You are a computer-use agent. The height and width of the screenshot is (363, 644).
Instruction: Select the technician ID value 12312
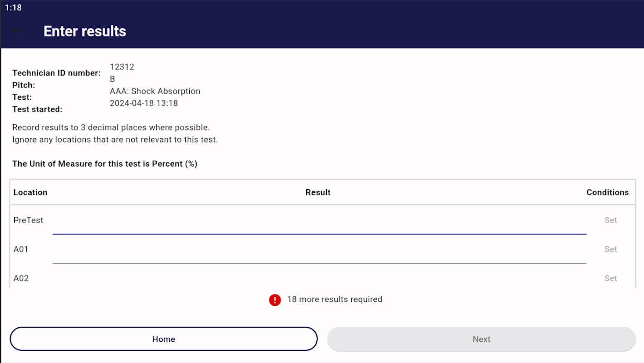tap(122, 67)
